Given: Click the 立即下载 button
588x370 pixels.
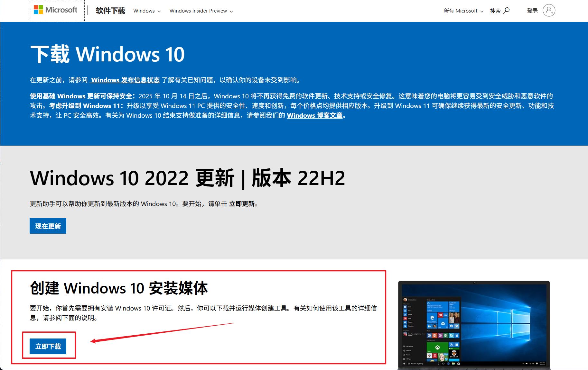Looking at the screenshot, I should point(48,346).
